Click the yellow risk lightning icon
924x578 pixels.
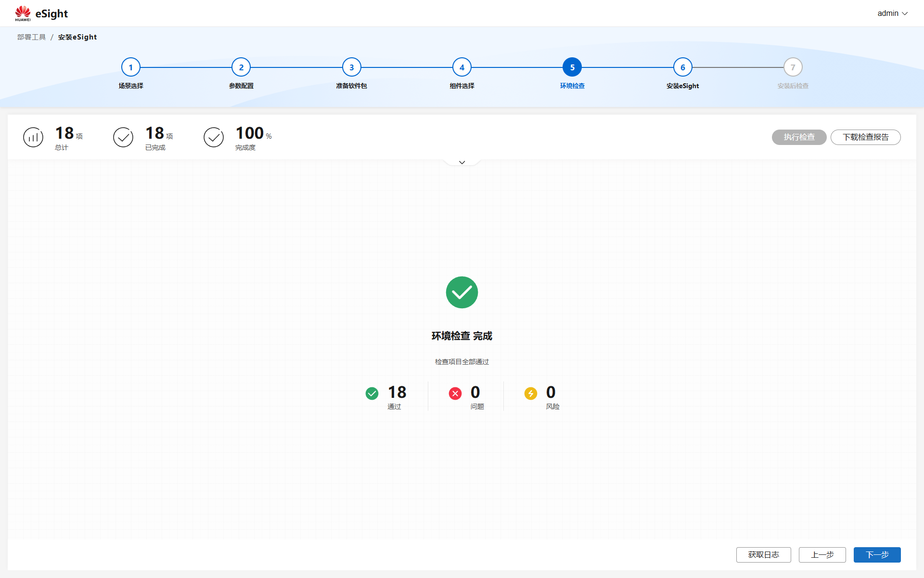tap(531, 394)
